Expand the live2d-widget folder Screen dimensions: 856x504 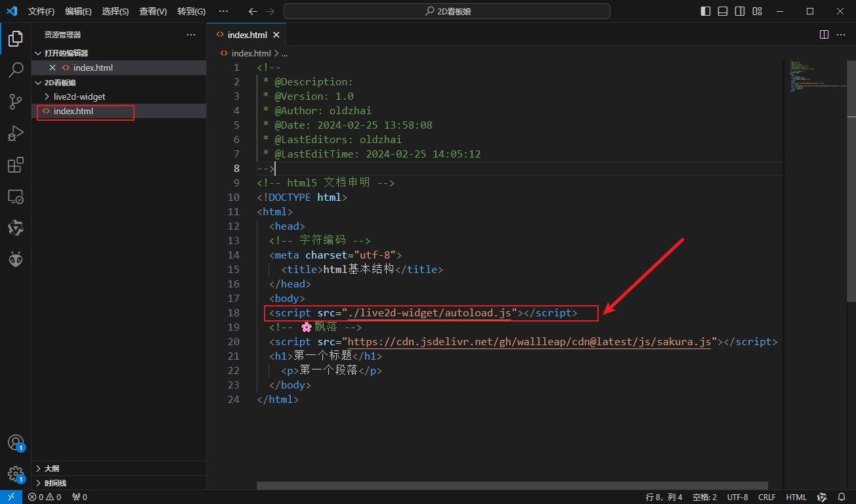(x=119, y=96)
